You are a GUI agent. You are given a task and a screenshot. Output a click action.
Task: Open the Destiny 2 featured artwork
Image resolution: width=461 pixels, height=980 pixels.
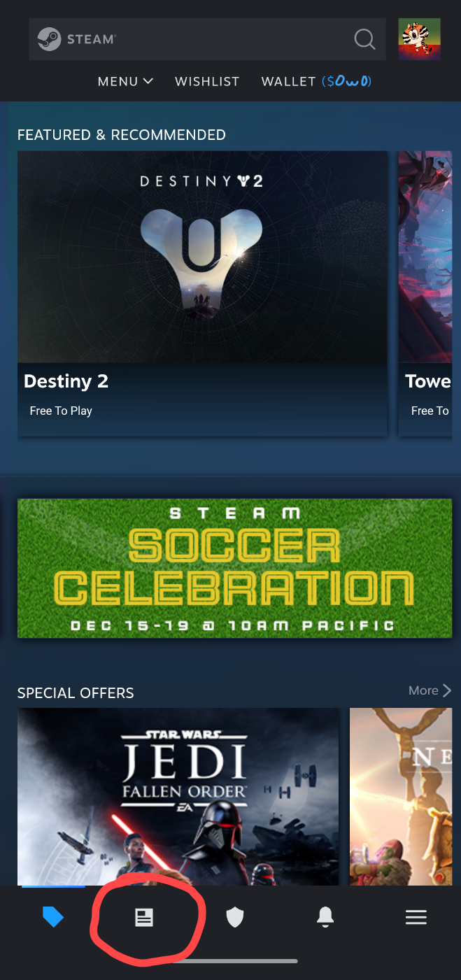tap(202, 257)
